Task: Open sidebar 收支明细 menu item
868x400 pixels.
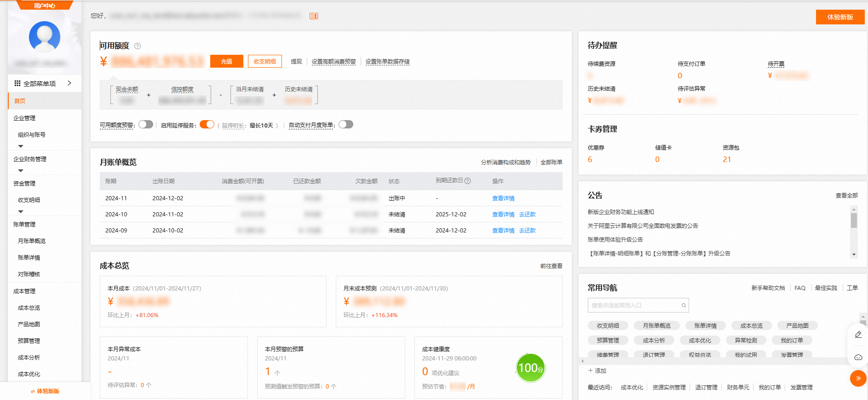Action: [x=29, y=200]
